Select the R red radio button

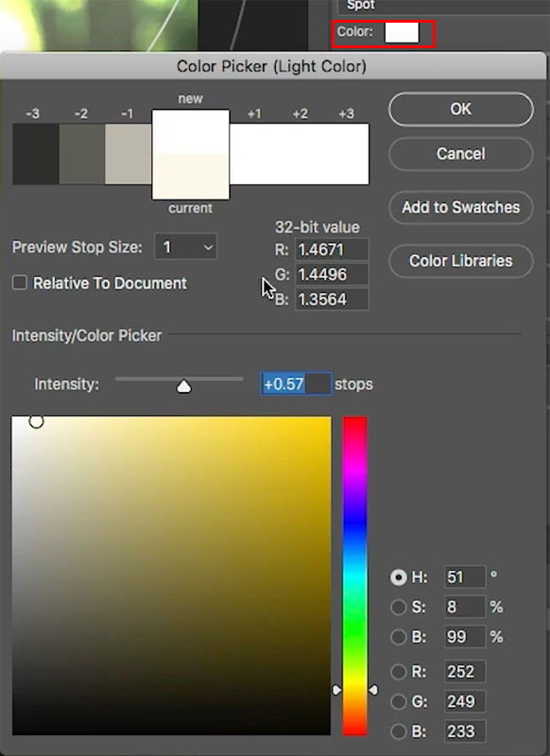coord(399,672)
